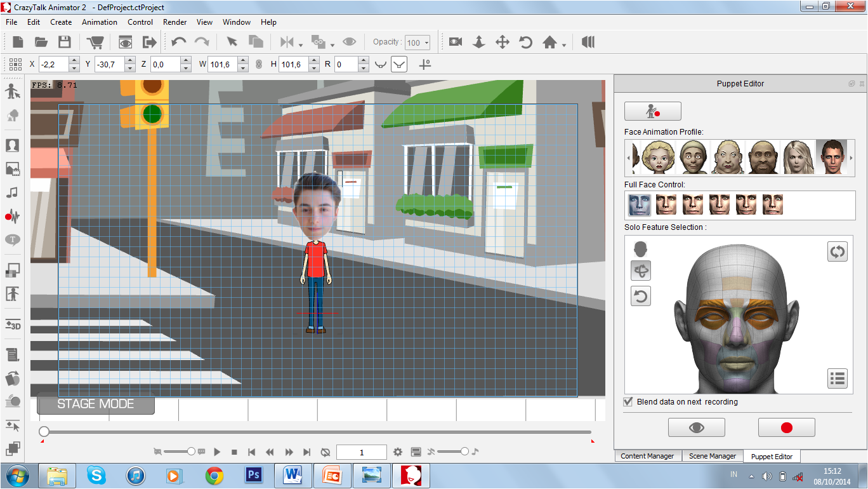868x489 pixels.
Task: Click the 3D view icon in left sidebar
Action: [x=13, y=326]
